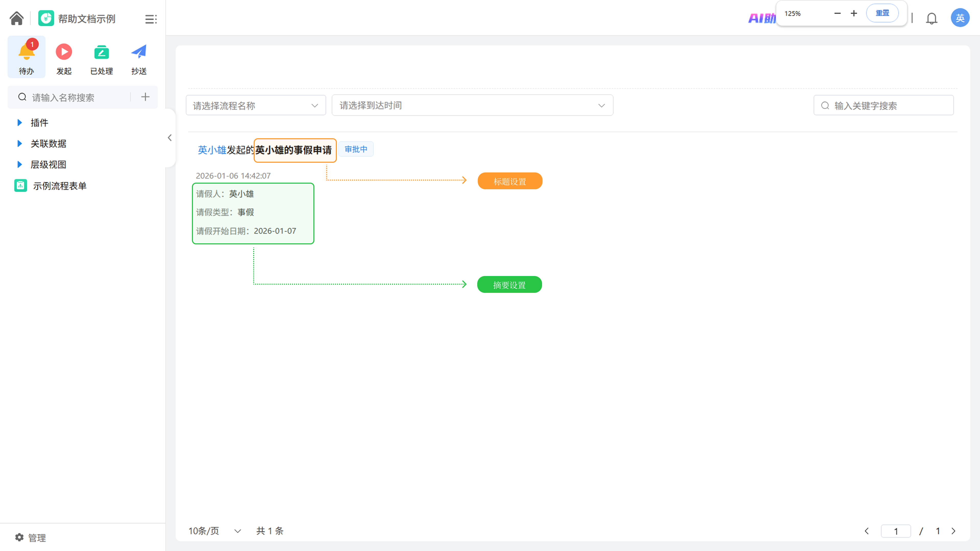The height and width of the screenshot is (551, 980).
Task: Expand the 插件 tree node
Action: [x=20, y=122]
